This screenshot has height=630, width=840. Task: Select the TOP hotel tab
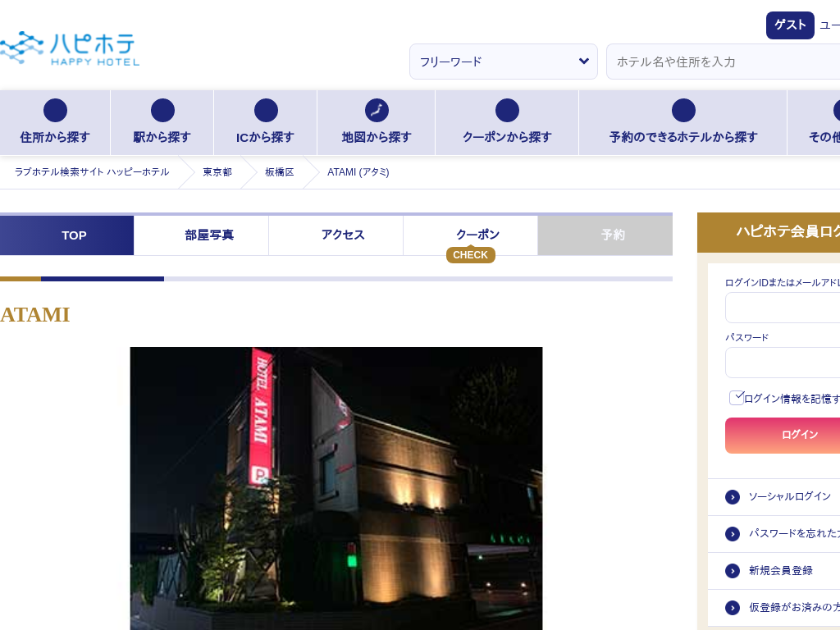point(66,235)
